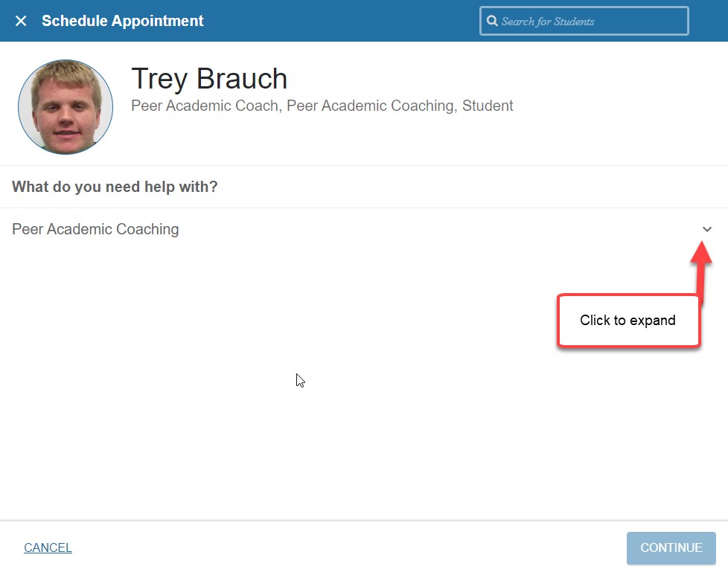Click Trey Brauch's profile photo

click(66, 107)
